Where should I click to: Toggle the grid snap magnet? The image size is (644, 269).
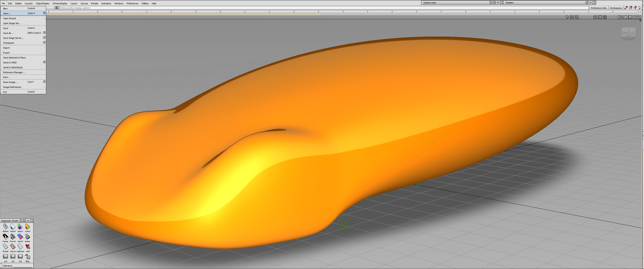(631, 8)
